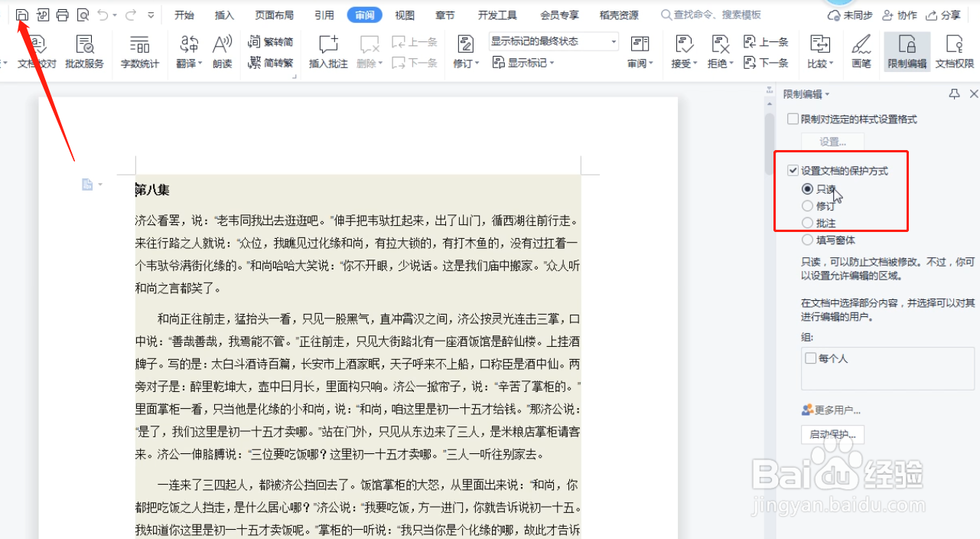Viewport: 980px width, 539px height.
Task: Click the disabled 设置... button
Action: [832, 142]
